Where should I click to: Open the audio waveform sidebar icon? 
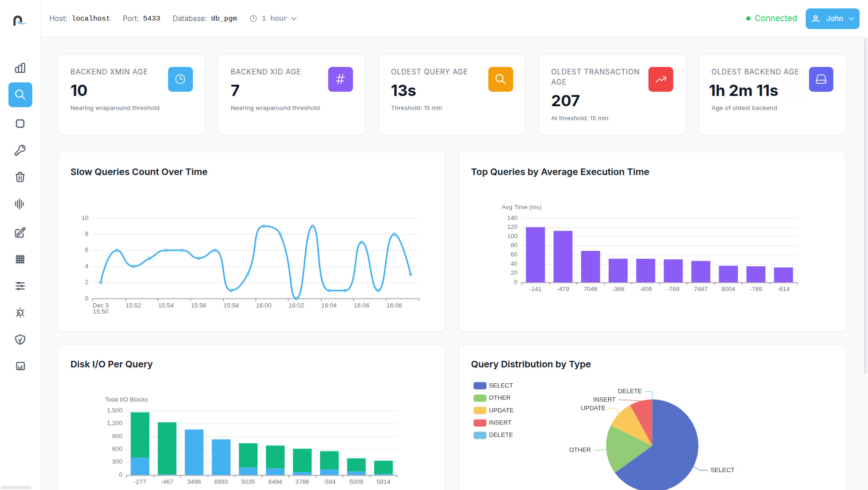pos(20,204)
